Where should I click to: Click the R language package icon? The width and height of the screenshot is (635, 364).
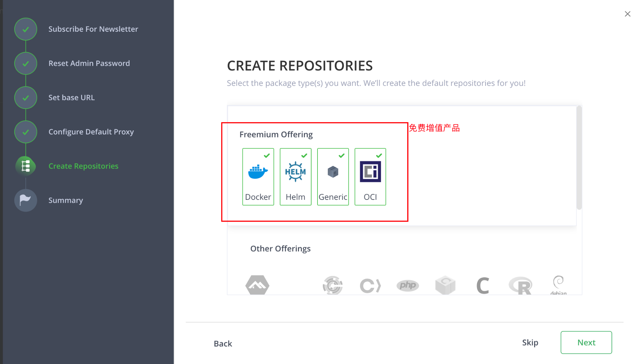coord(521,285)
